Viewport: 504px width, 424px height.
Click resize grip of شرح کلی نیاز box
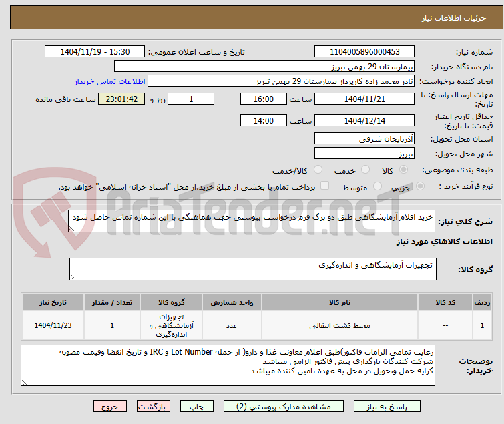(71, 229)
